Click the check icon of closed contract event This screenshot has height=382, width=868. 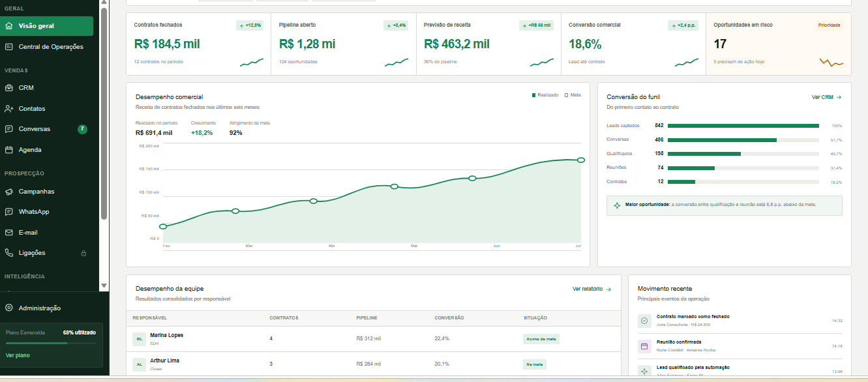click(644, 321)
